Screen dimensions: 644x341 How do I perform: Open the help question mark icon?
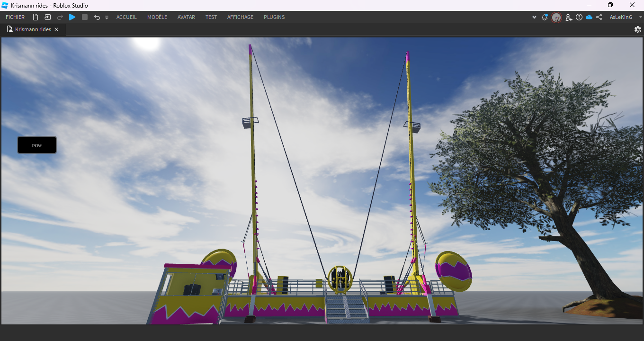[579, 17]
